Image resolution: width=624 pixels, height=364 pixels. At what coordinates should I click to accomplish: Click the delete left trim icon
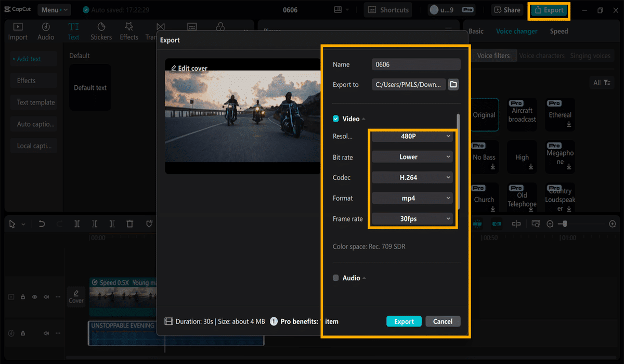click(x=95, y=224)
